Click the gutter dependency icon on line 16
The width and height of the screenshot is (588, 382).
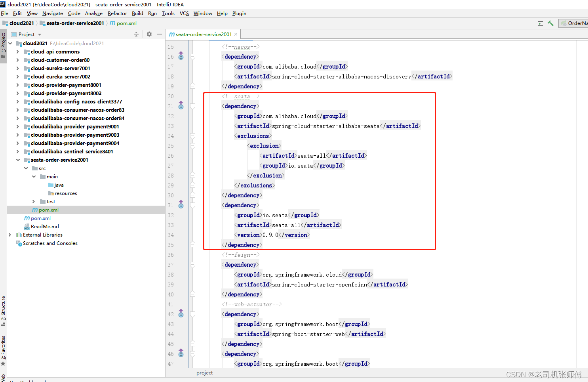181,56
